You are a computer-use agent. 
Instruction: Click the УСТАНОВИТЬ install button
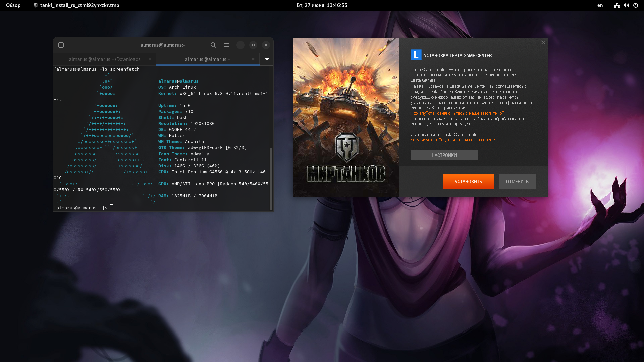(468, 181)
